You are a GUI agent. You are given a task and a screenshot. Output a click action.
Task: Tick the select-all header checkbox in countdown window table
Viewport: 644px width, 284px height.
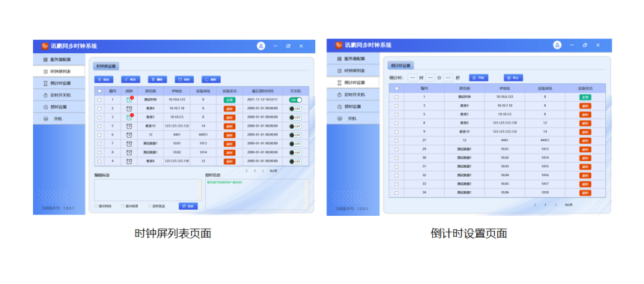click(396, 88)
